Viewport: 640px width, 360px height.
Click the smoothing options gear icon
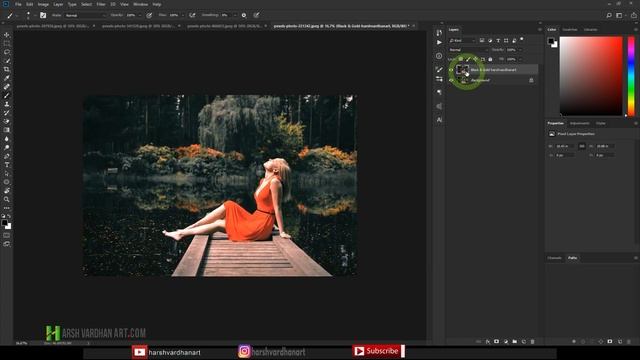pos(244,15)
